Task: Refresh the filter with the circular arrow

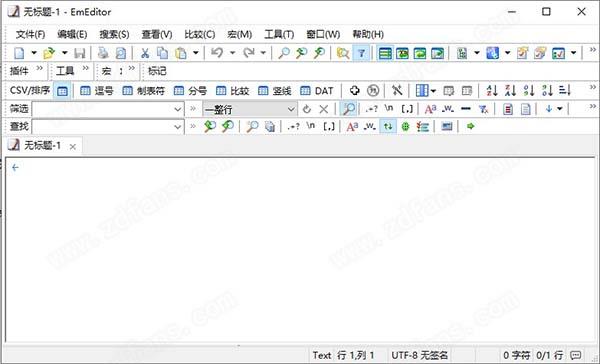Action: point(307,109)
